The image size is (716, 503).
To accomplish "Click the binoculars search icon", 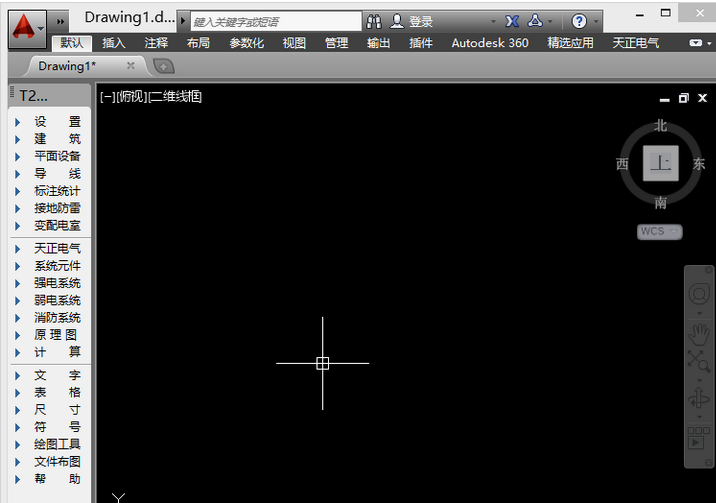I will point(374,21).
